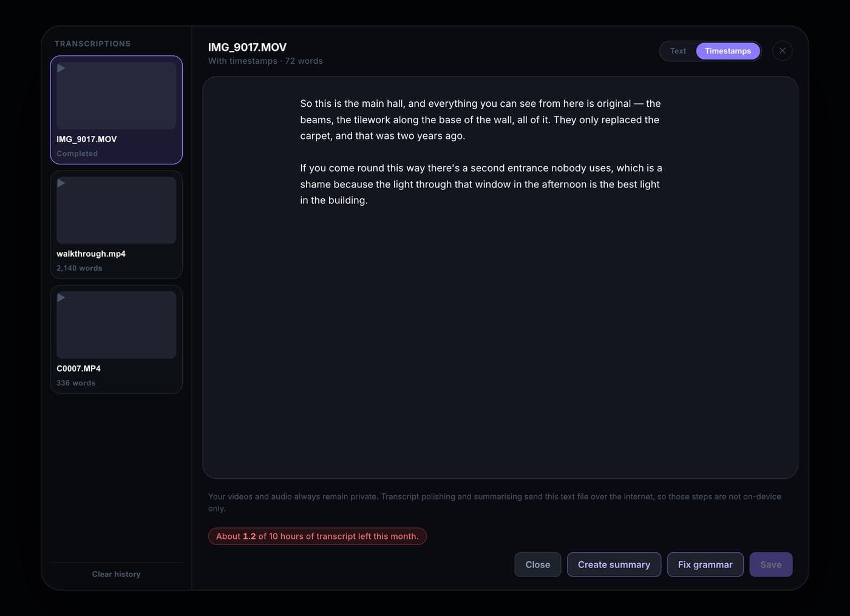Click the "second entrance" transcript paragraph
The image size is (850, 616).
tap(481, 184)
